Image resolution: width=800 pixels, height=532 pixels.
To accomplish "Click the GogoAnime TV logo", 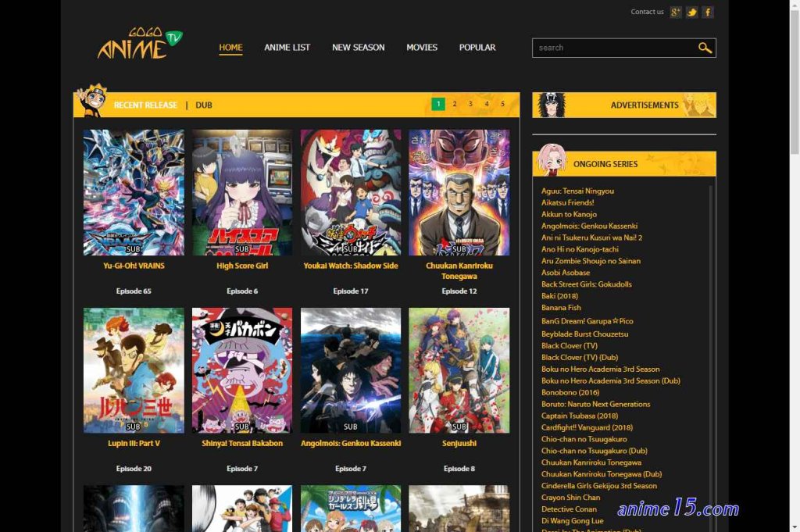I will point(140,43).
